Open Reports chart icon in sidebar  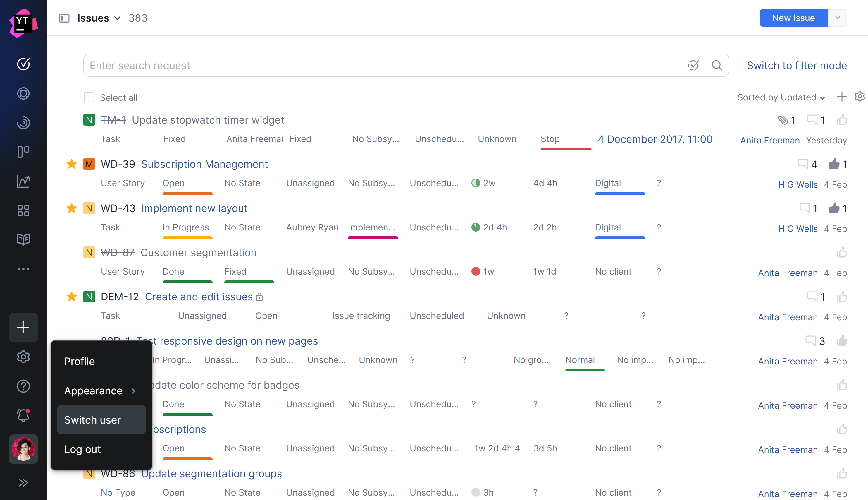23,181
